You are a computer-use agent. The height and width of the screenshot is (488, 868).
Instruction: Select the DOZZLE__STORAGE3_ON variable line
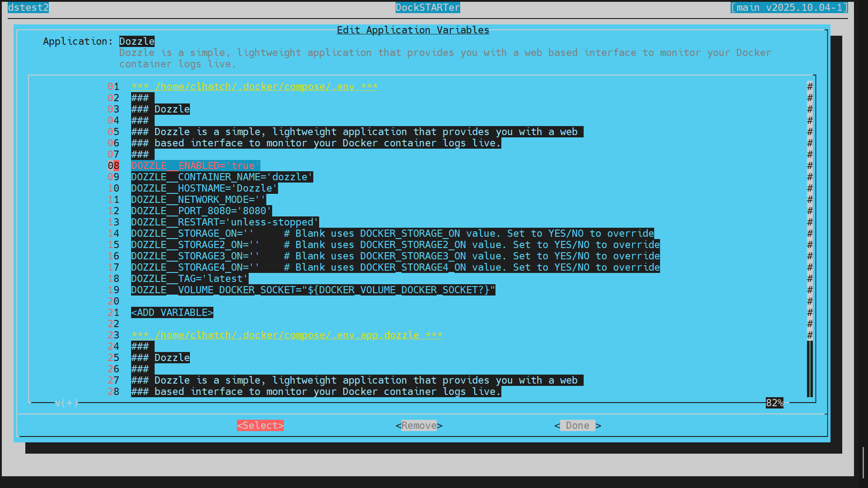coord(195,256)
